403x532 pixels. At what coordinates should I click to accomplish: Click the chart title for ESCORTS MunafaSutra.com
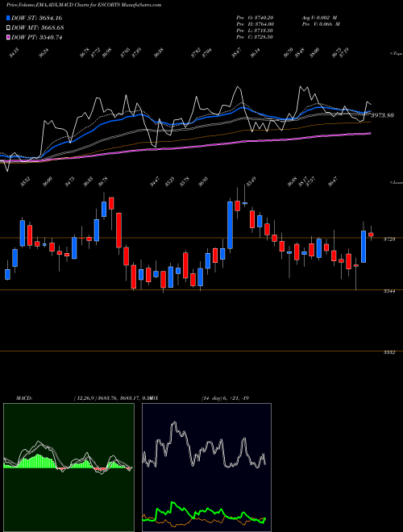84,5
